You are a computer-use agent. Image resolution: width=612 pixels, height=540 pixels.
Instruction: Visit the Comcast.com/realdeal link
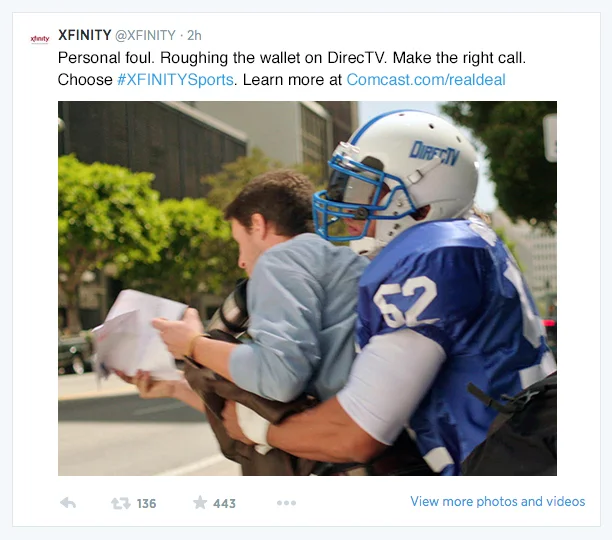coord(426,80)
